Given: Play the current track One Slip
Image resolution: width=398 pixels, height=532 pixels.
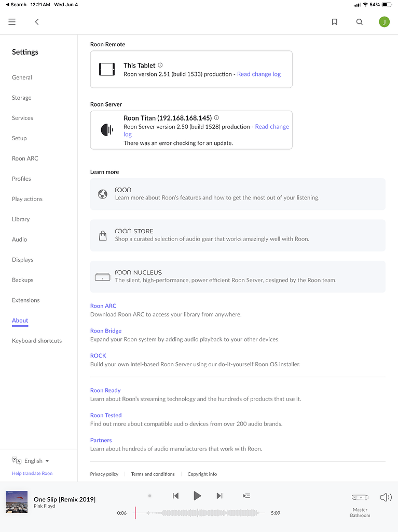Looking at the screenshot, I should pyautogui.click(x=197, y=496).
